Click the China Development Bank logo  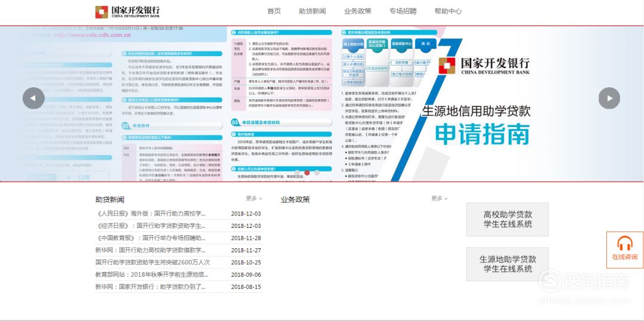tap(128, 12)
